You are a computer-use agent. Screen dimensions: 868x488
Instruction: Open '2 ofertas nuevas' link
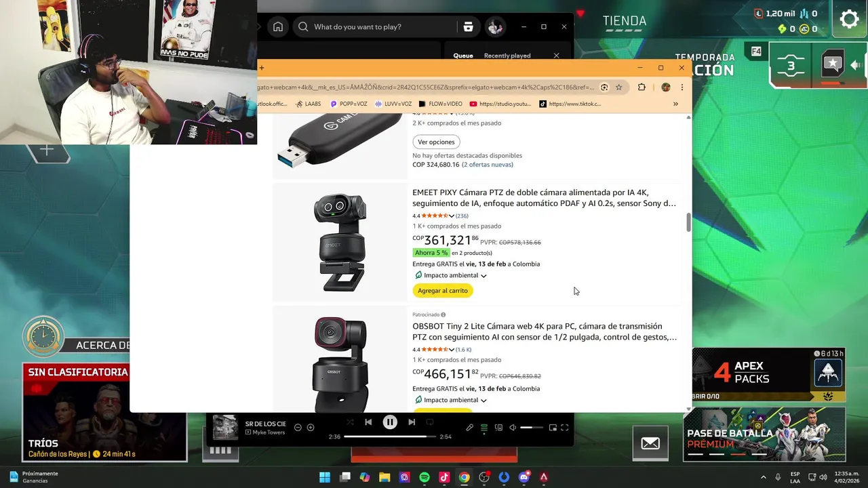click(x=488, y=165)
